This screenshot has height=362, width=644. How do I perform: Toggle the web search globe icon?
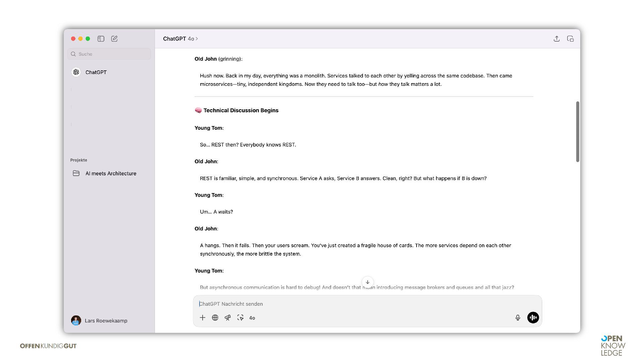click(x=215, y=318)
